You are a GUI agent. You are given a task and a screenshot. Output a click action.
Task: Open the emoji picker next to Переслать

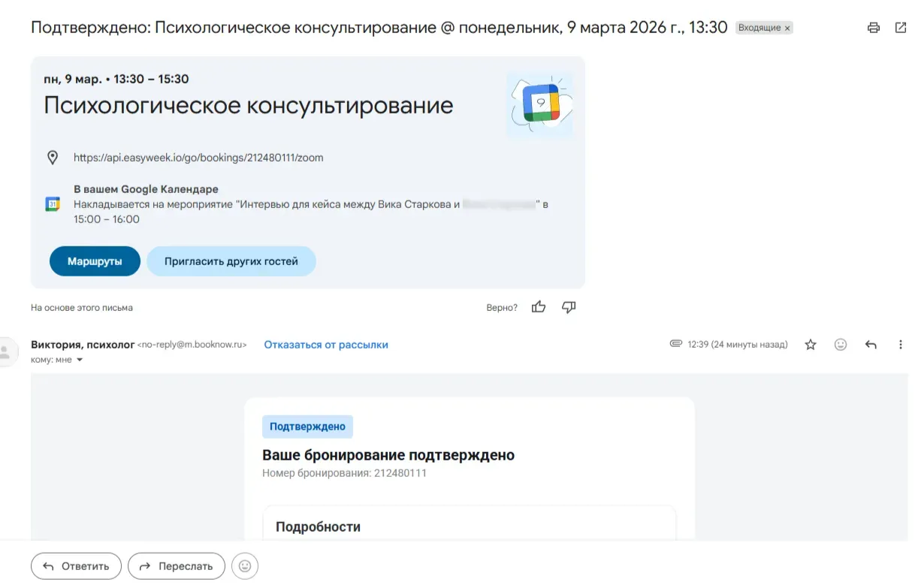(244, 566)
